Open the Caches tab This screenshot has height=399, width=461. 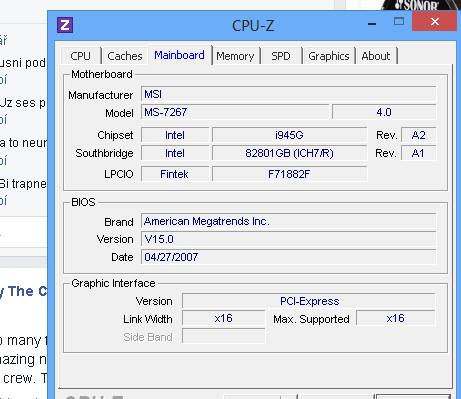coord(125,56)
